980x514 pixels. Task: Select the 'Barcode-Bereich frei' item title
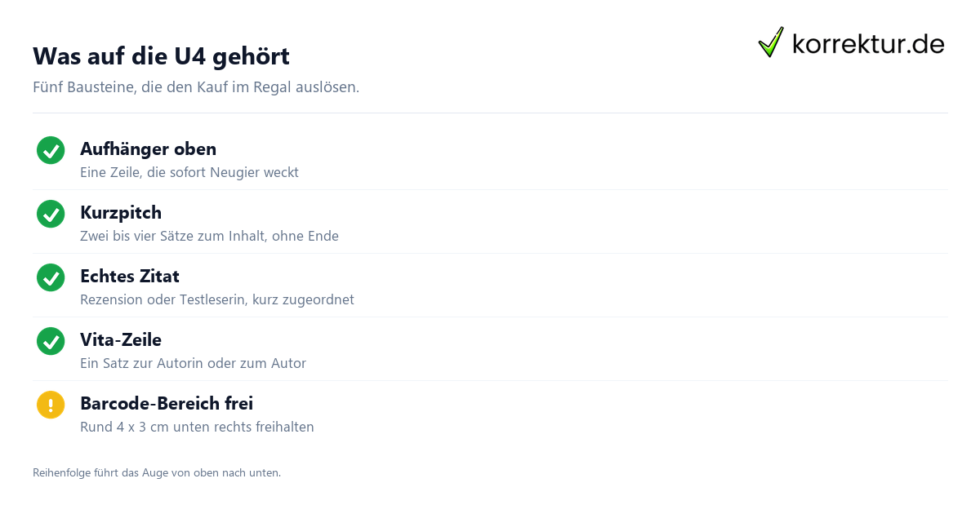pos(167,404)
